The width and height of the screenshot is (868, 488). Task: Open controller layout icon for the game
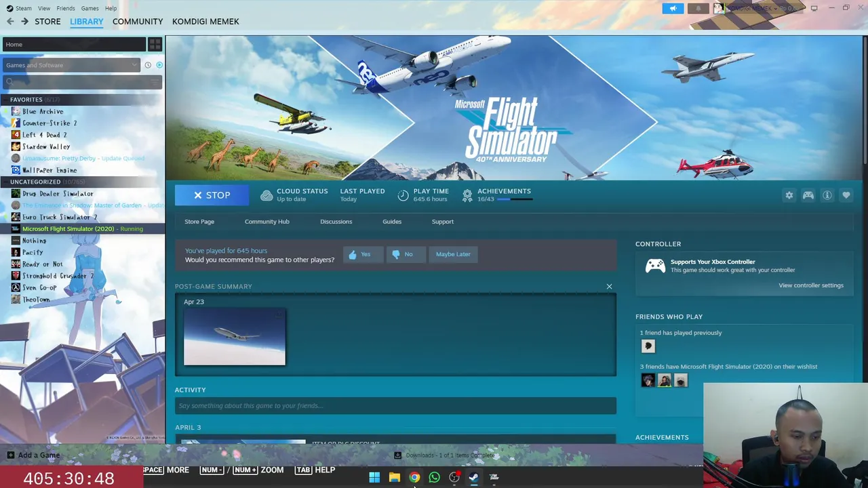point(808,195)
